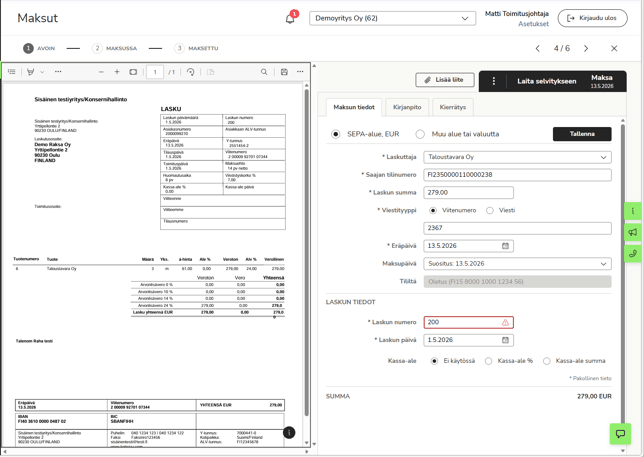Switch to Kirjanpito tab

[x=407, y=107]
